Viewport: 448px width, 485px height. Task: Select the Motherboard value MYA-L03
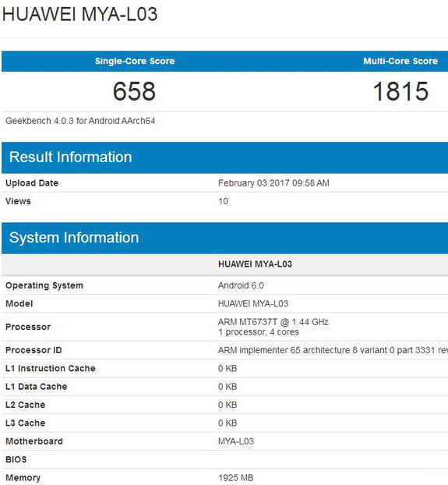click(236, 441)
